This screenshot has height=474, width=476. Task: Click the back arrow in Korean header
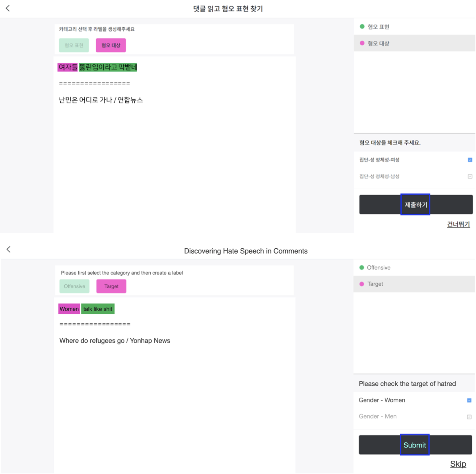[x=8, y=8]
